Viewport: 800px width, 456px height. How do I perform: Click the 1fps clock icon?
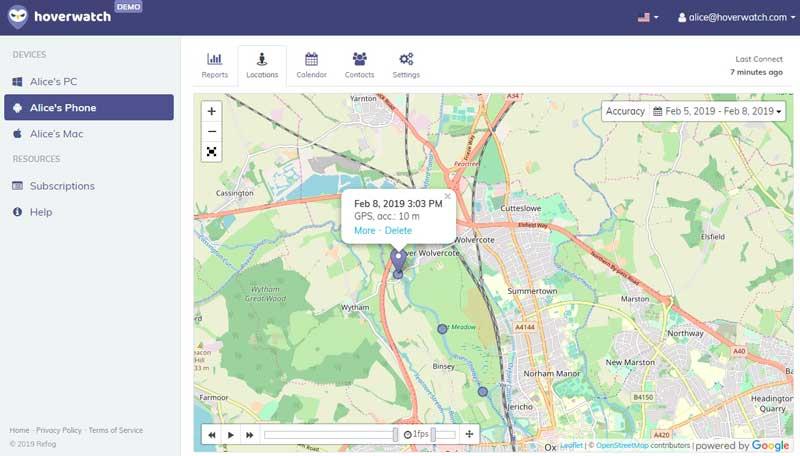[408, 435]
